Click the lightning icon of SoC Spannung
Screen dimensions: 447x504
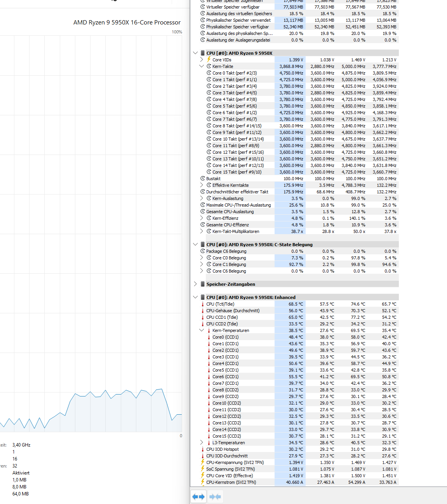tap(203, 469)
